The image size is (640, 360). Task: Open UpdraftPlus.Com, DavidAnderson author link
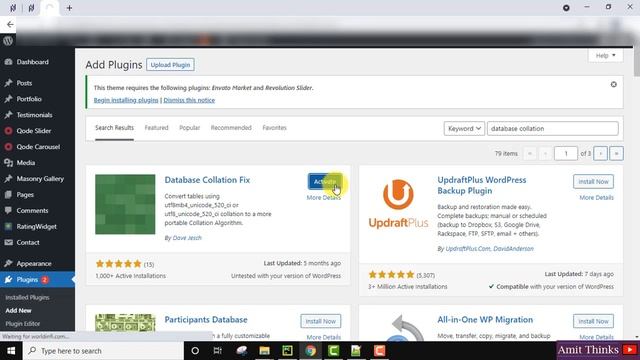pyautogui.click(x=489, y=249)
